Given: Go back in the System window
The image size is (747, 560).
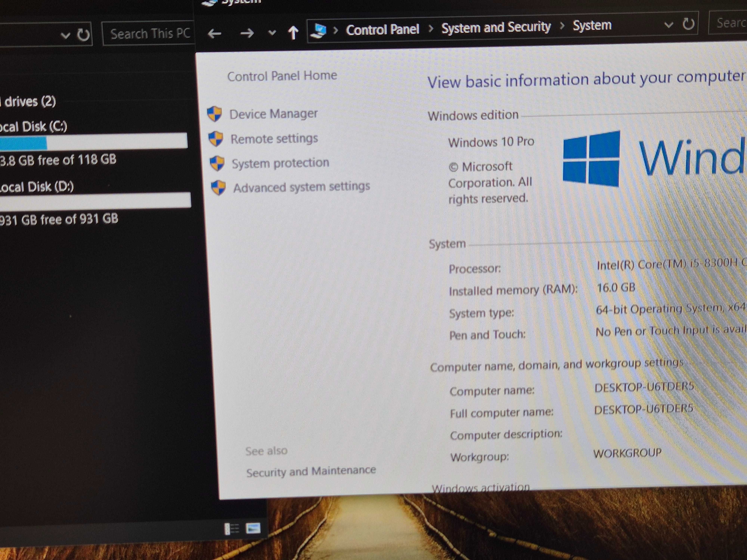Looking at the screenshot, I should (214, 33).
